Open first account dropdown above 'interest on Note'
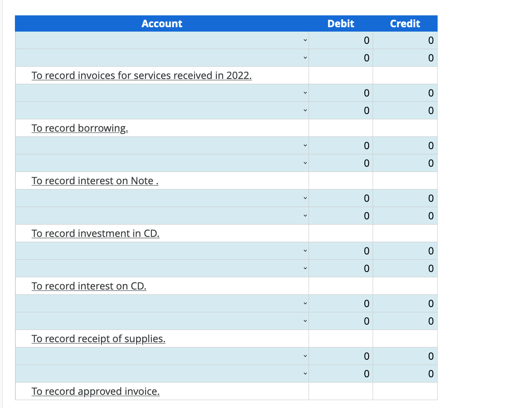 [162, 146]
